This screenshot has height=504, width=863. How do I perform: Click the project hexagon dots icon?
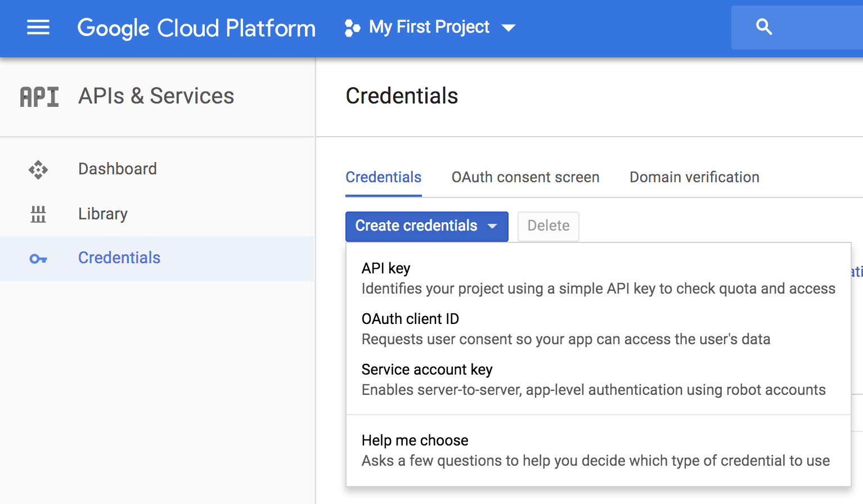pos(352,28)
